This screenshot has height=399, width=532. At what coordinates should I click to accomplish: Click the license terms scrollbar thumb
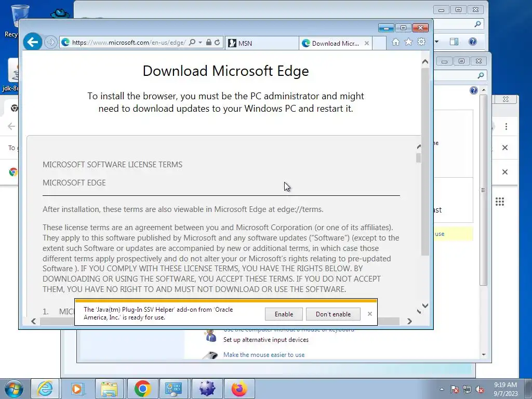[418, 158]
